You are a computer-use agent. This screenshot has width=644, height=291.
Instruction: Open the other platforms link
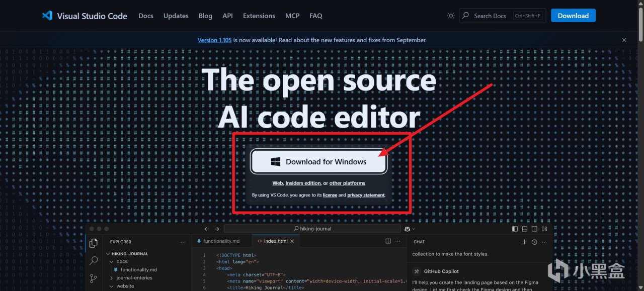347,183
